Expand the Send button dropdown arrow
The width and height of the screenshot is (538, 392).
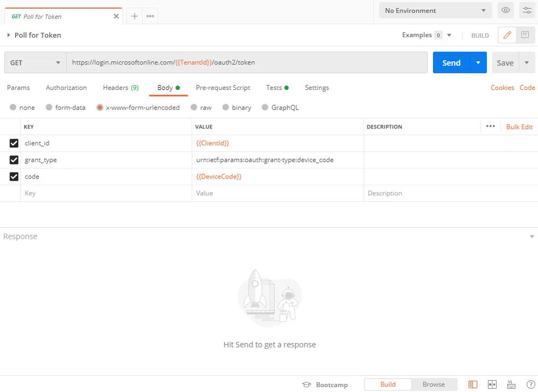[x=478, y=63]
